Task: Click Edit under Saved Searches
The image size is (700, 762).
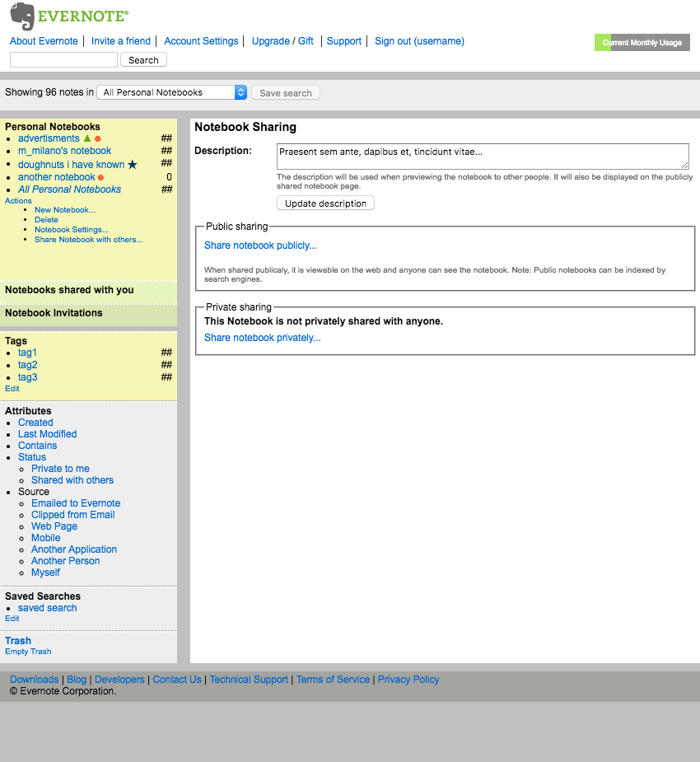Action: click(x=12, y=618)
